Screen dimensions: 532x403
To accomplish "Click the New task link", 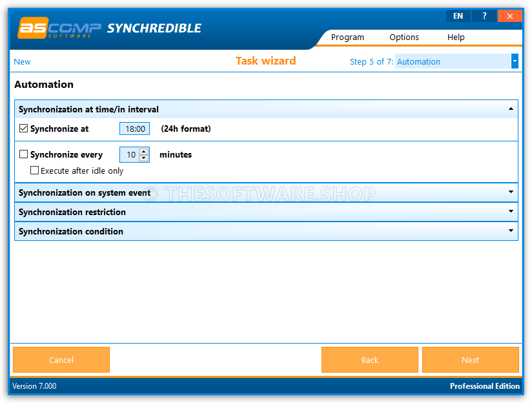I will pyautogui.click(x=22, y=62).
